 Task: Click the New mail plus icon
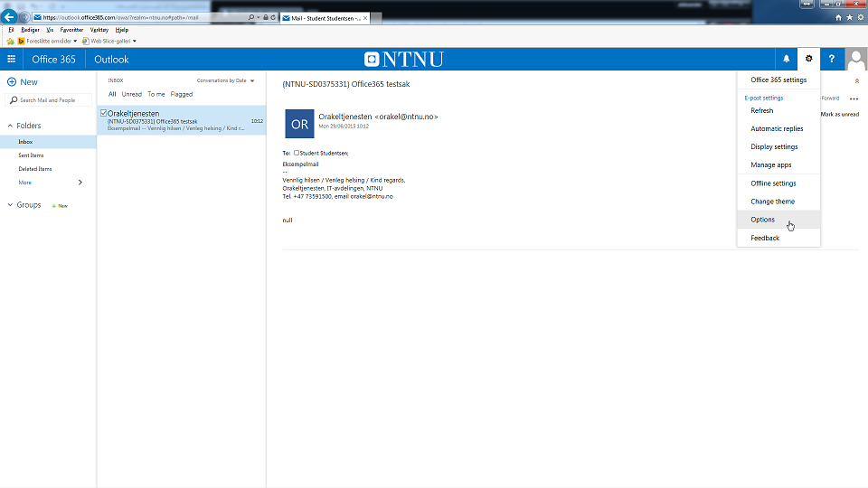click(12, 82)
